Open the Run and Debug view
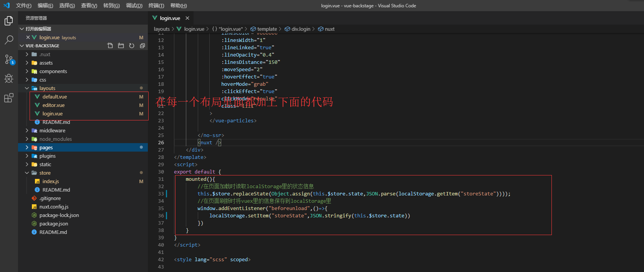 [8, 79]
